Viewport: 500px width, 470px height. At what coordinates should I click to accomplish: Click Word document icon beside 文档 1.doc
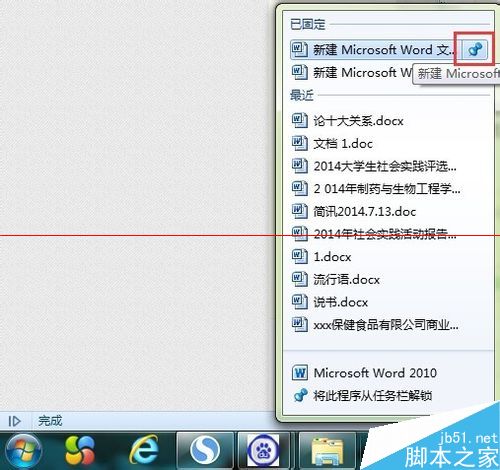300,143
